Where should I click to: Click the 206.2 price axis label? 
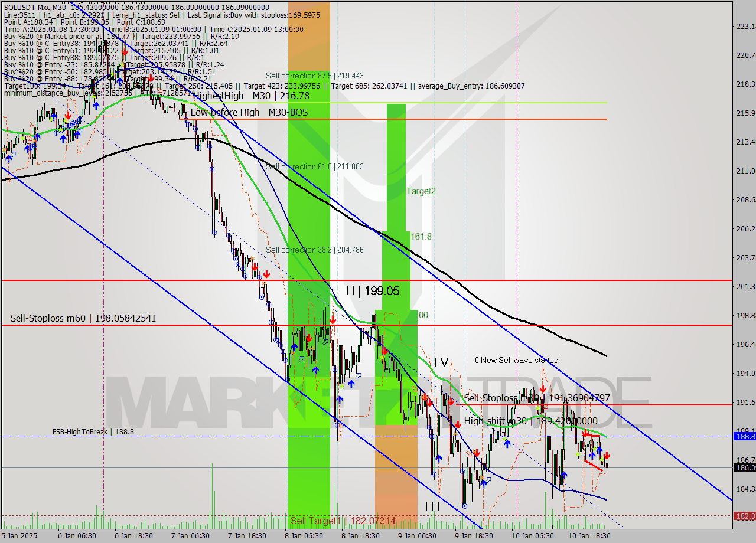(745, 228)
